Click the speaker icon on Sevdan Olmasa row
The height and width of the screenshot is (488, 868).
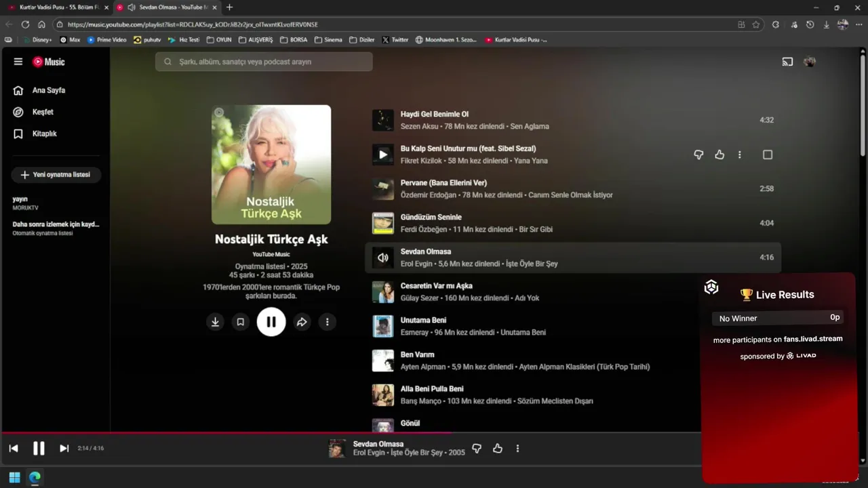[383, 258]
